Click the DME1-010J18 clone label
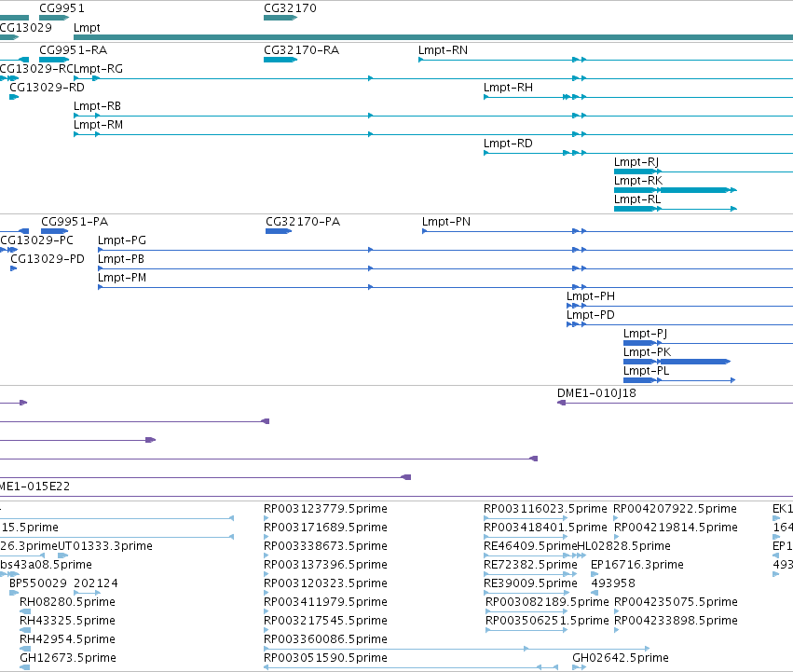793x672 pixels. click(596, 393)
